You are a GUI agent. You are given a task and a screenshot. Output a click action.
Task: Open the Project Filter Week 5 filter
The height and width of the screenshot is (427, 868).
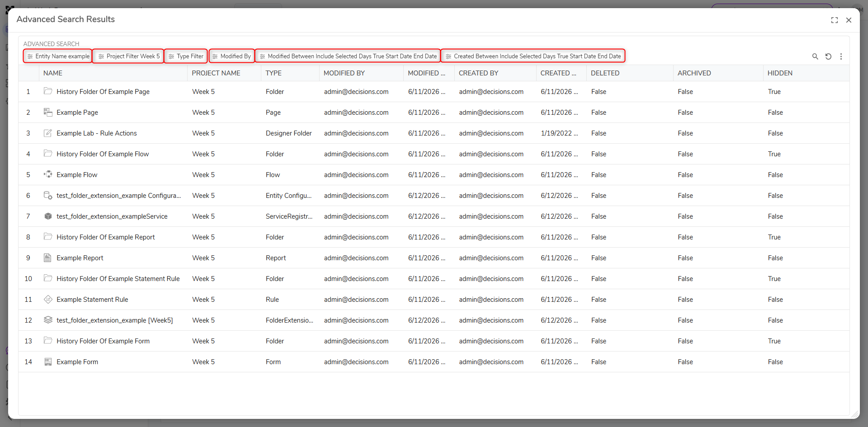[128, 56]
